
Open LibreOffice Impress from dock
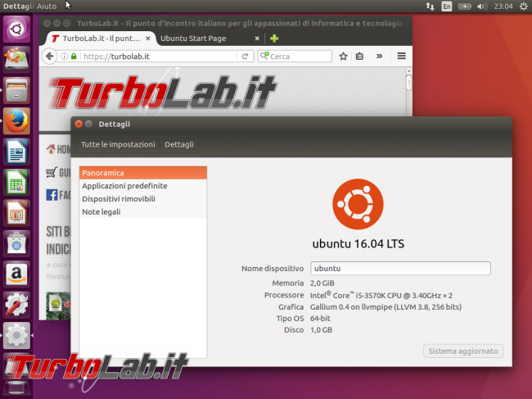(16, 213)
